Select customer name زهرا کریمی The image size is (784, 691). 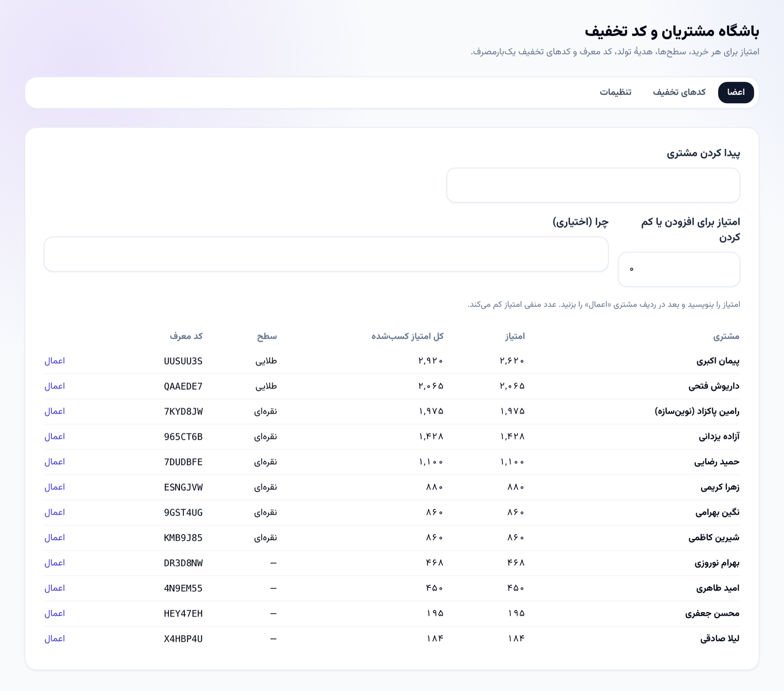coord(720,487)
